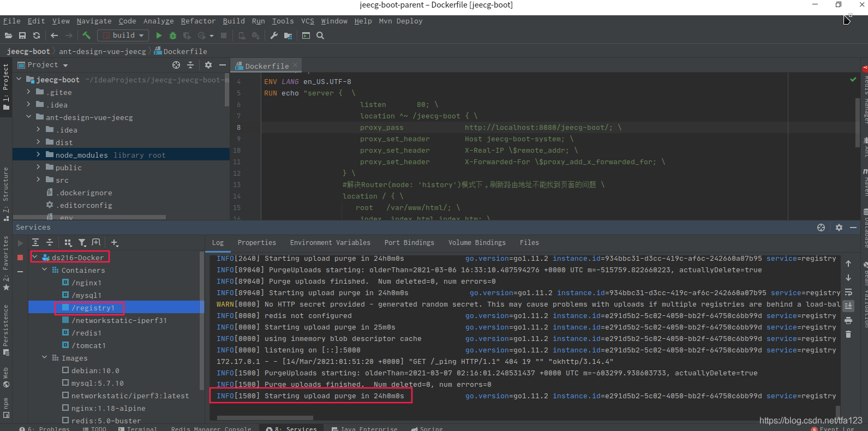Select the /tomcat1 container
Viewport: 868px width, 431px height.
tap(88, 345)
